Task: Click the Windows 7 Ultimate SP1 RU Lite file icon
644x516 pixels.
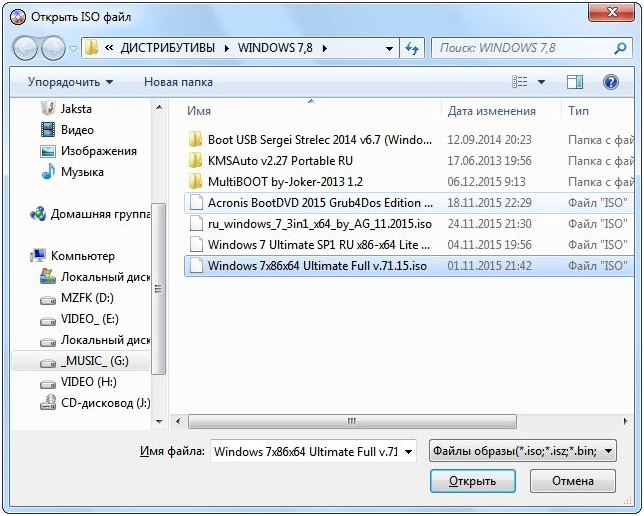Action: point(196,244)
